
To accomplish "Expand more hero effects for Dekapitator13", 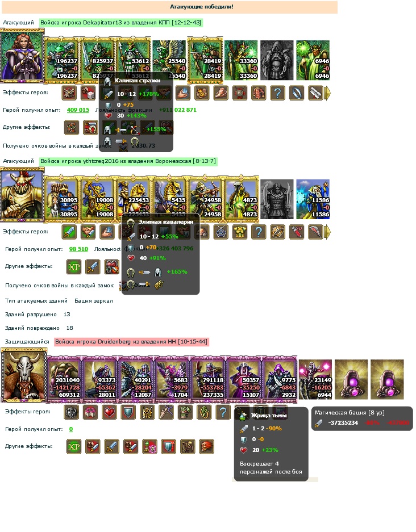I will click(328, 93).
